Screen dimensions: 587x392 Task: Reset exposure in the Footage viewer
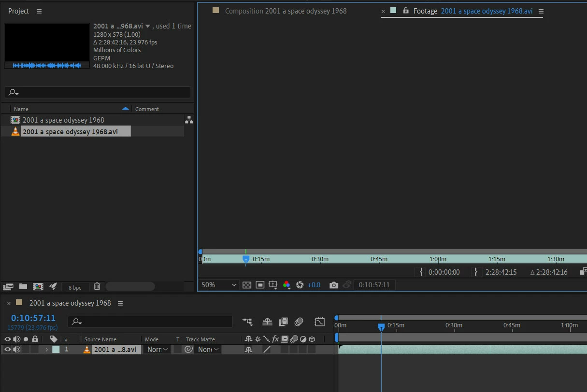click(300, 285)
